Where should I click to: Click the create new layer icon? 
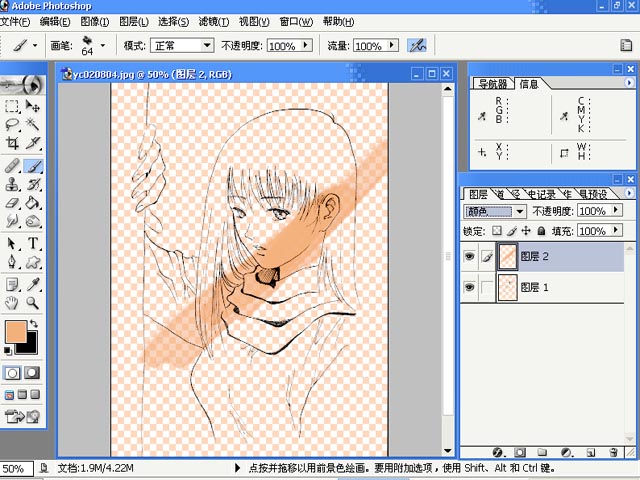(x=591, y=452)
